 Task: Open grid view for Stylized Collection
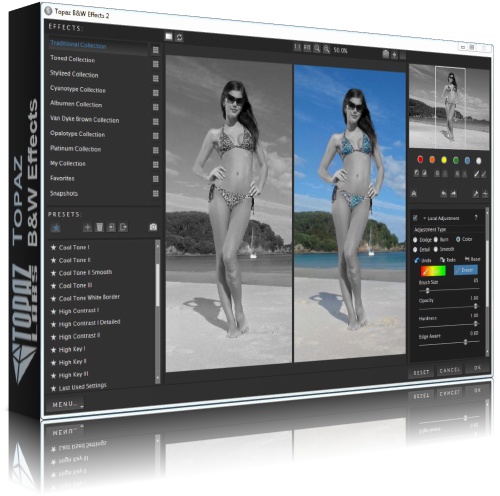coord(155,78)
